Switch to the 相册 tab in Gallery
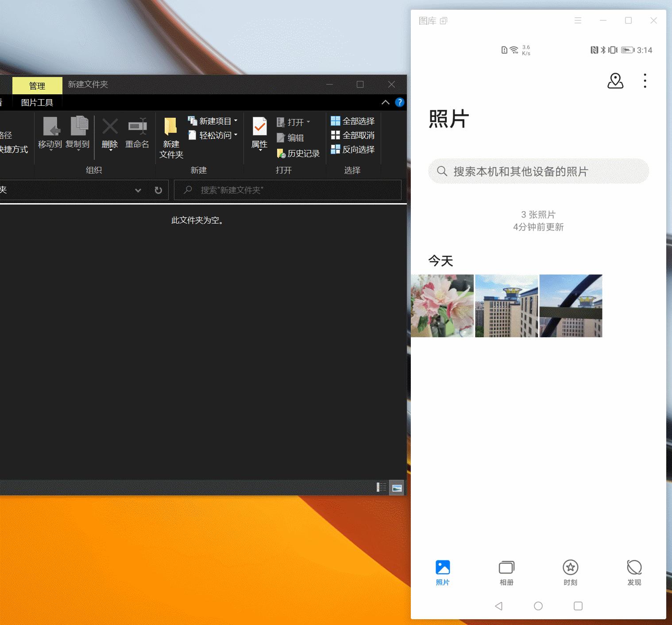 506,572
